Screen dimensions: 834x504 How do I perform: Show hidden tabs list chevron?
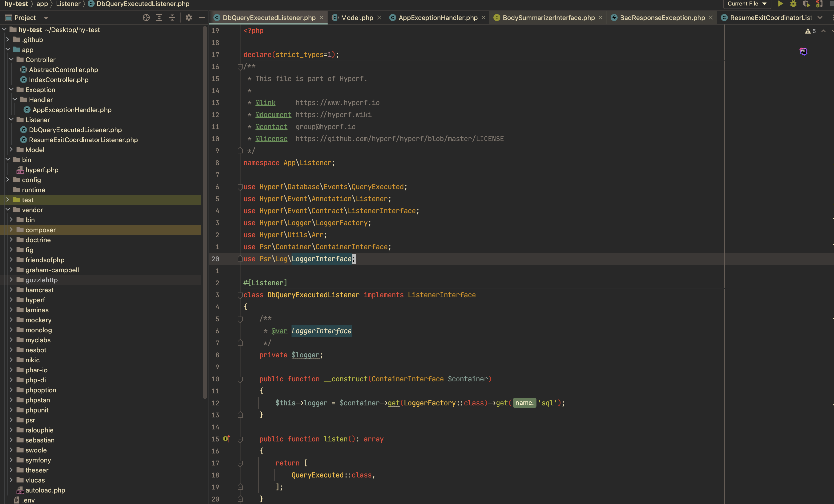(819, 18)
